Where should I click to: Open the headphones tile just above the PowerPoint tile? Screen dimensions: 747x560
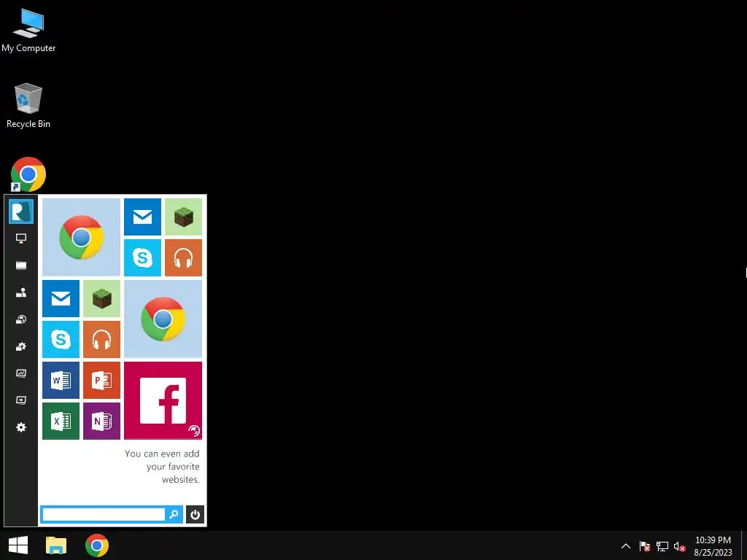pos(101,339)
